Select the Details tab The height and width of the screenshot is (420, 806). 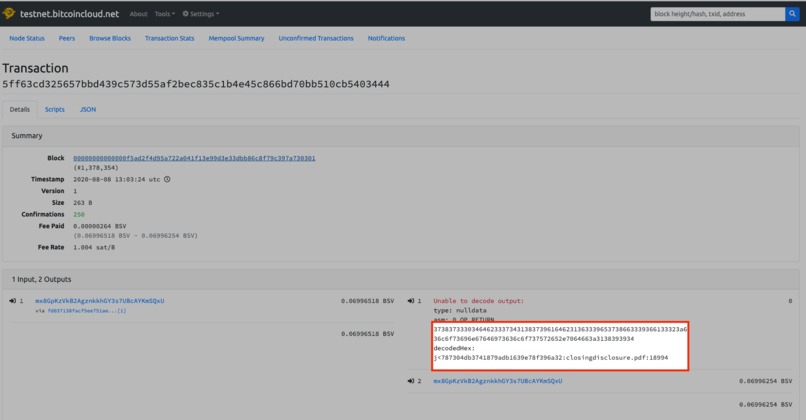coord(20,109)
